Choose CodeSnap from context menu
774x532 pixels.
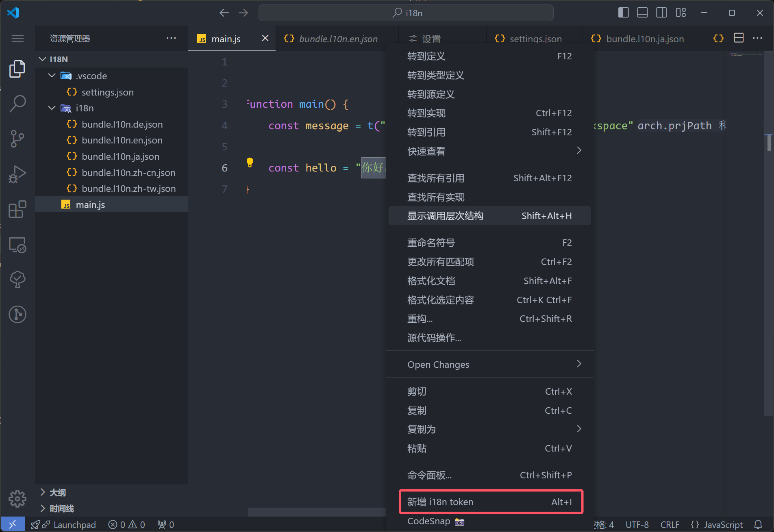[x=489, y=521]
